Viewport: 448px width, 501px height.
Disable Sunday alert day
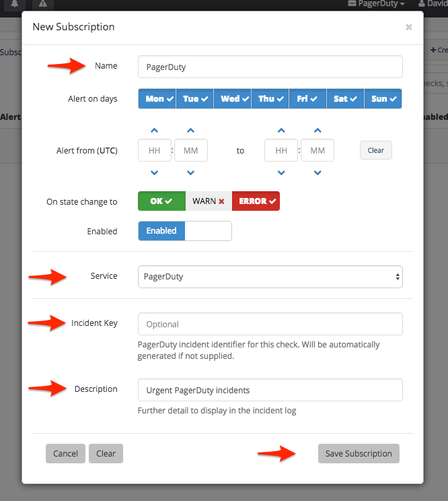pos(383,99)
